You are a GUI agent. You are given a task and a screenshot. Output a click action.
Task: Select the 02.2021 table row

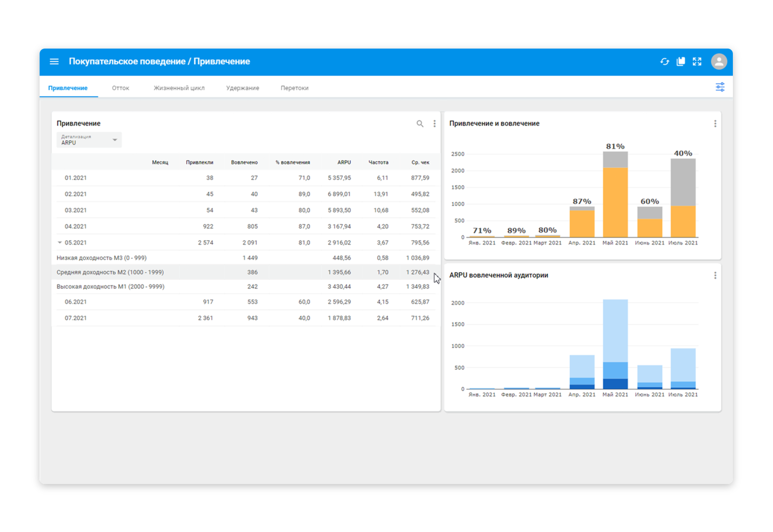[246, 194]
